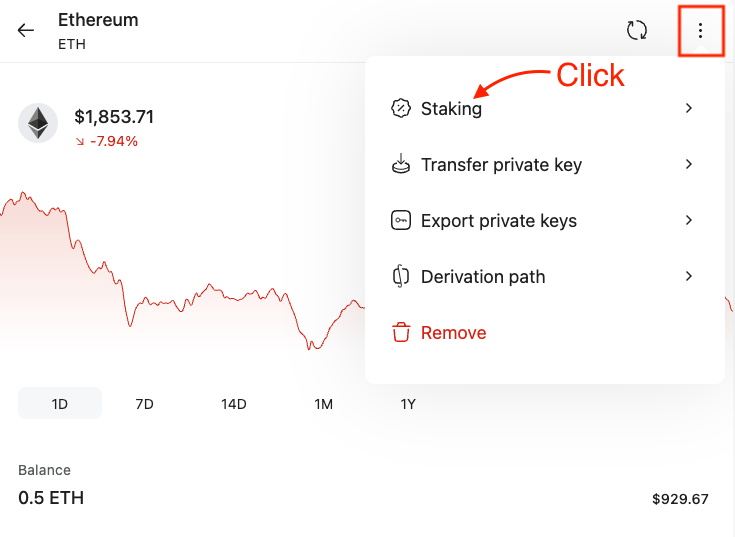Viewport: 735px width, 537px height.
Task: Open the Derivation path menu entry
Action: [545, 276]
